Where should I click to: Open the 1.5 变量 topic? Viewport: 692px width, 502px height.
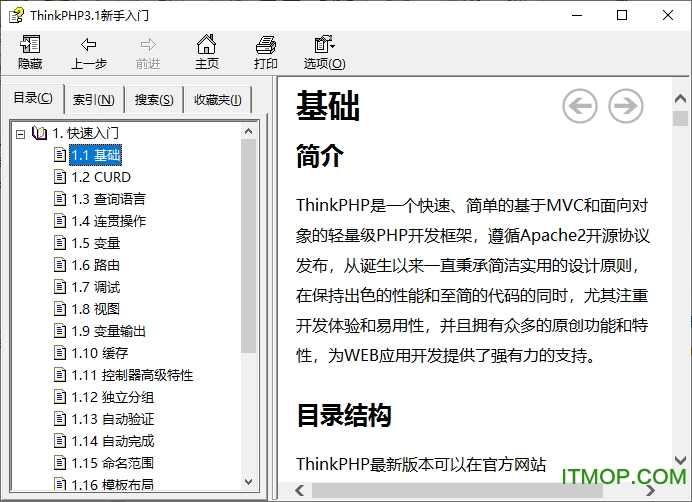point(96,243)
